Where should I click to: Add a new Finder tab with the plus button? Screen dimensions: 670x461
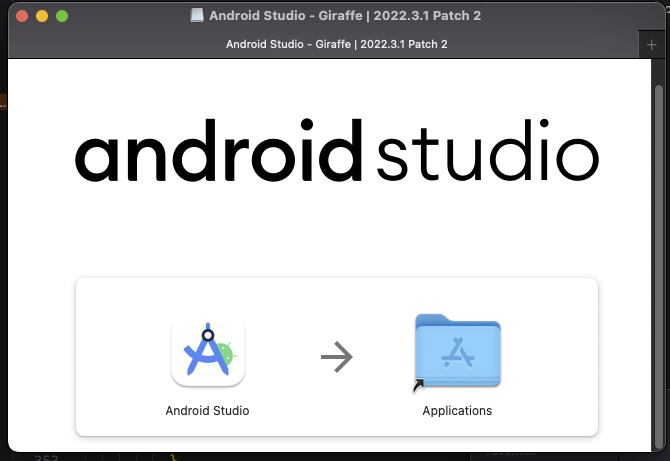click(x=651, y=44)
